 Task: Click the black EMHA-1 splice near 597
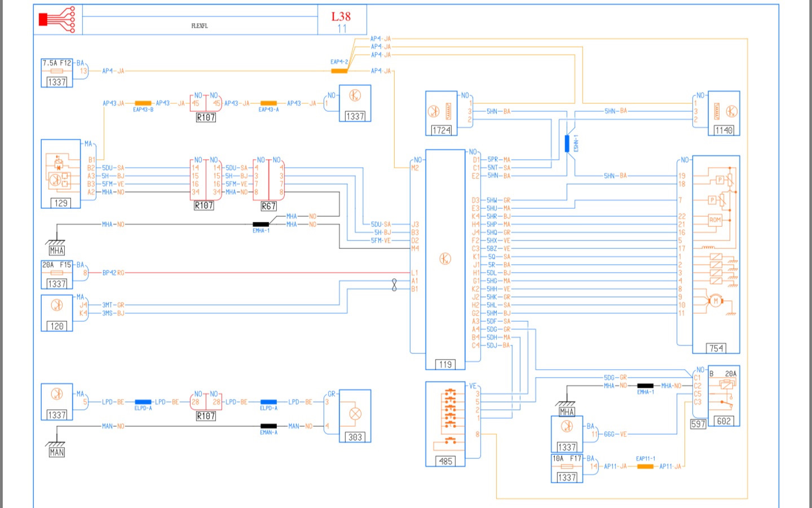(645, 386)
